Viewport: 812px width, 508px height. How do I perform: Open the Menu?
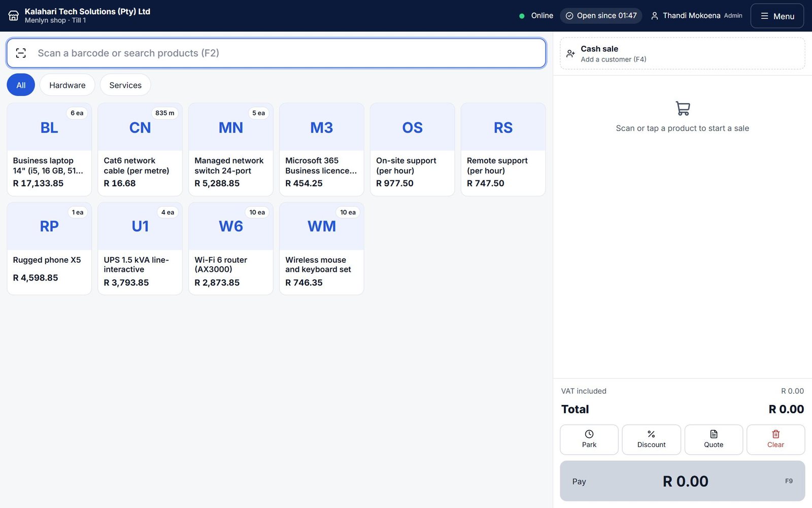pos(777,16)
